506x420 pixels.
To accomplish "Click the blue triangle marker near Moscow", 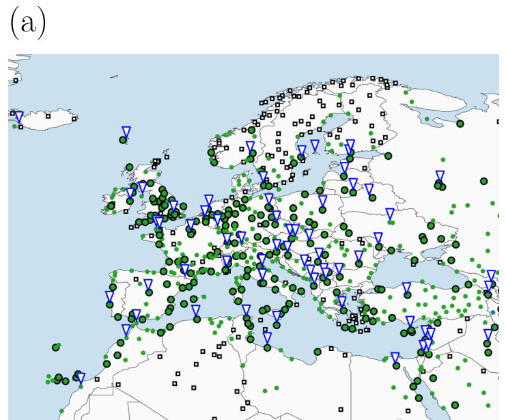I will 440,176.
